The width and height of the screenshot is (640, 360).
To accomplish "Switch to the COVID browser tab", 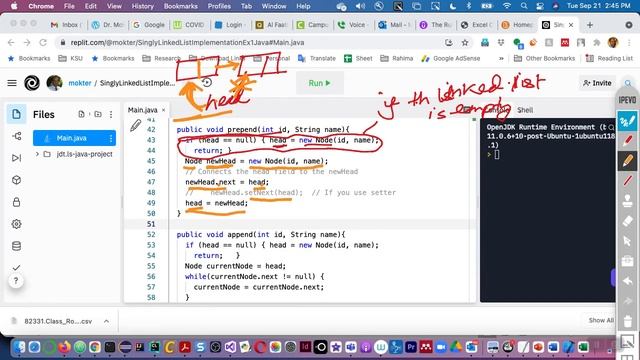I will pos(189,25).
